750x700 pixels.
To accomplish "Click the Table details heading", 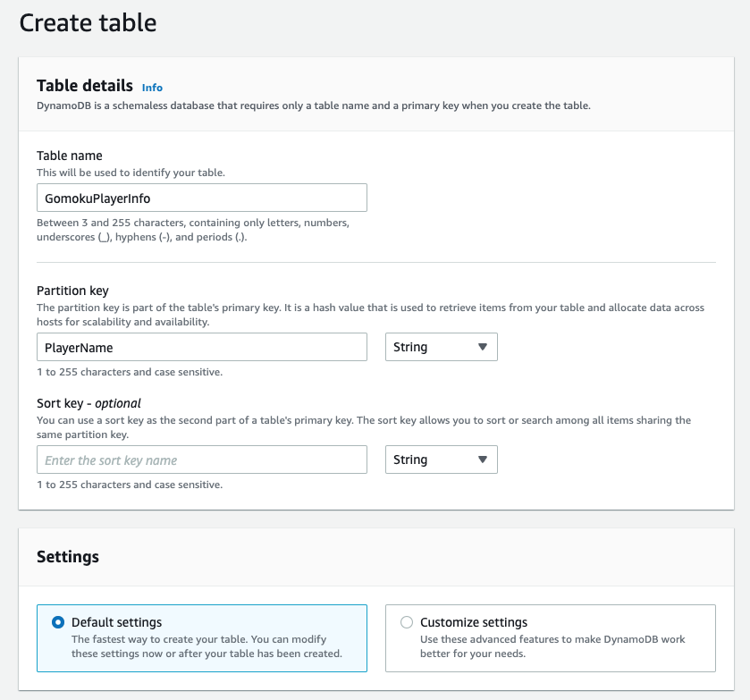I will (x=85, y=86).
